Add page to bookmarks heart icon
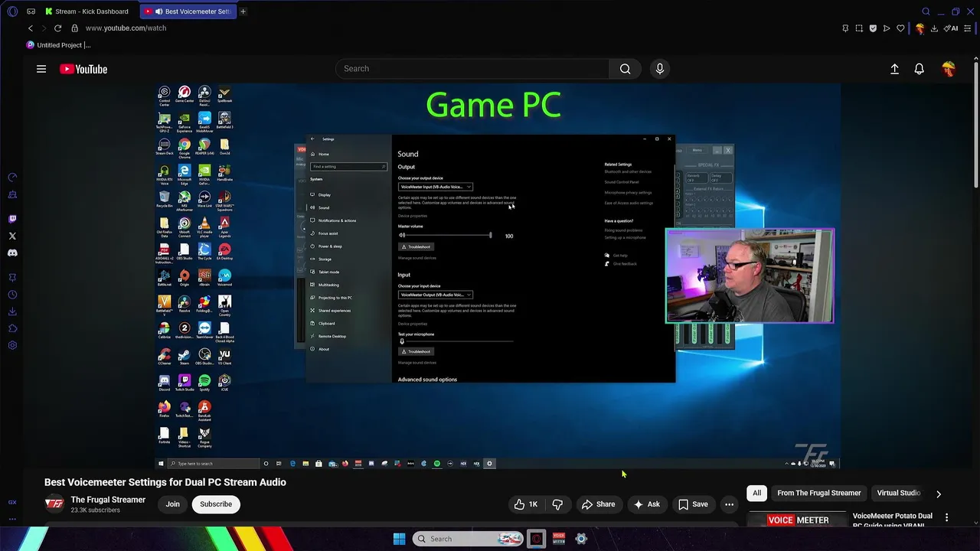 pyautogui.click(x=900, y=28)
